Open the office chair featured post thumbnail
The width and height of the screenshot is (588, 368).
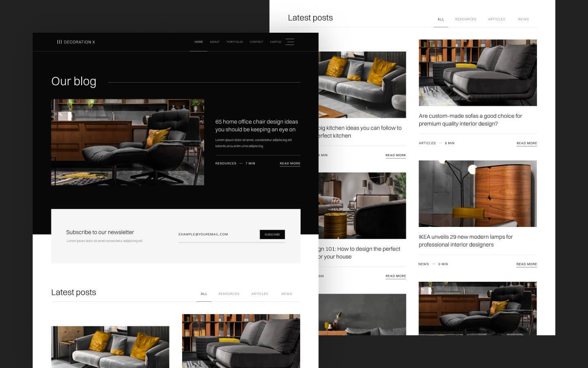[x=127, y=142]
